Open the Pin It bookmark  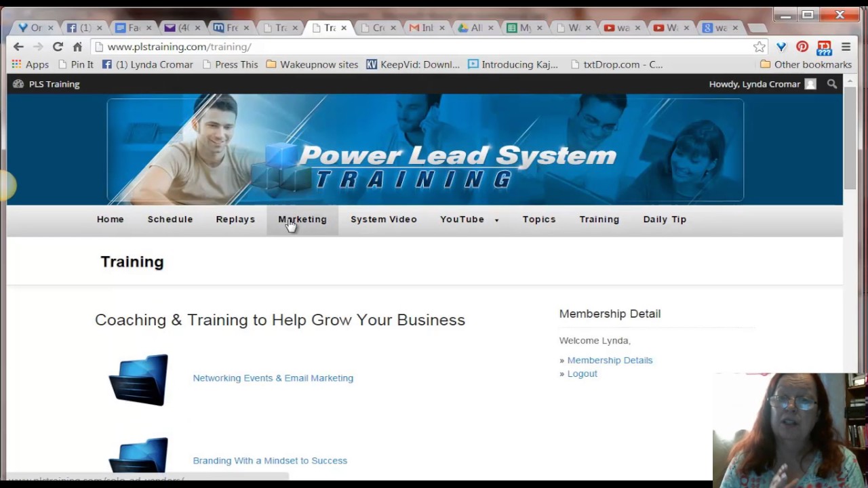76,64
